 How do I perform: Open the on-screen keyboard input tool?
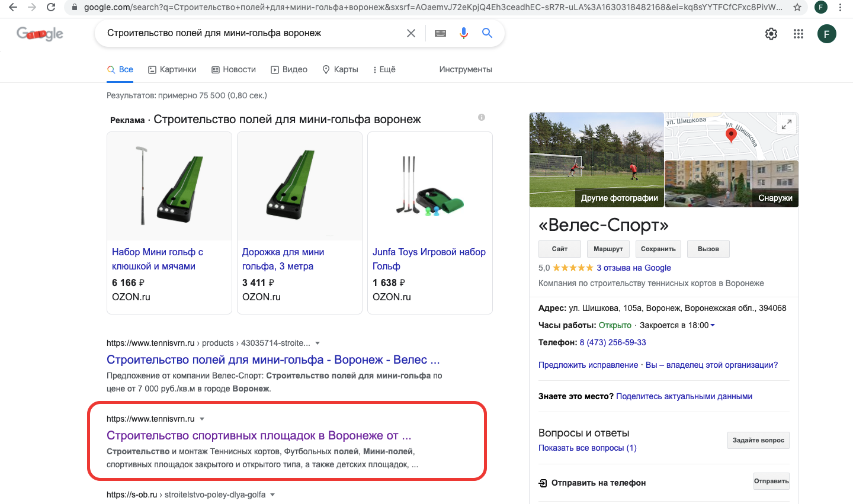440,33
